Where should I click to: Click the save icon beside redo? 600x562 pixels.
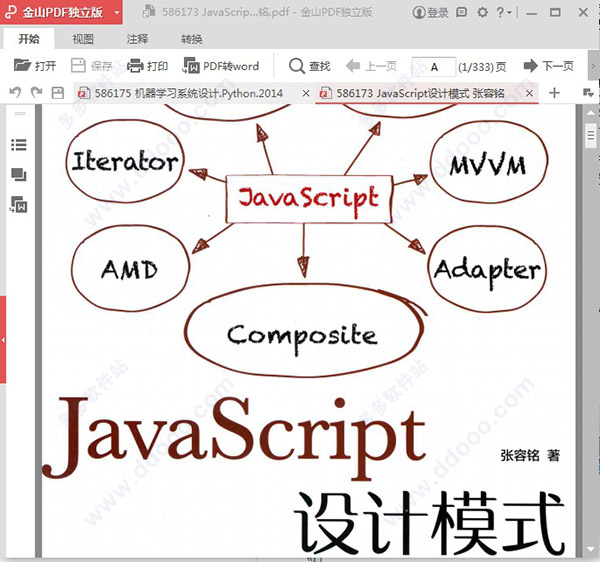(x=57, y=93)
